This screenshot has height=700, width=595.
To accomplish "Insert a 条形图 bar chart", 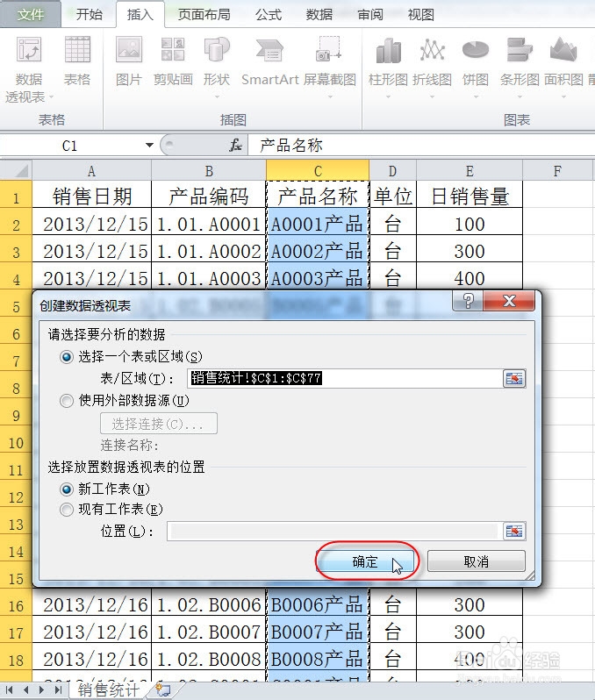I will point(520,67).
